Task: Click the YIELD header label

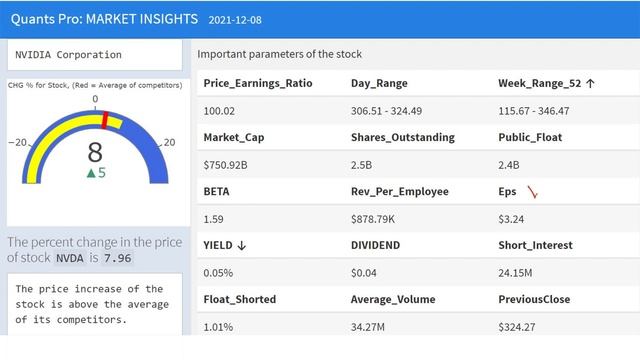Action: pyautogui.click(x=218, y=245)
